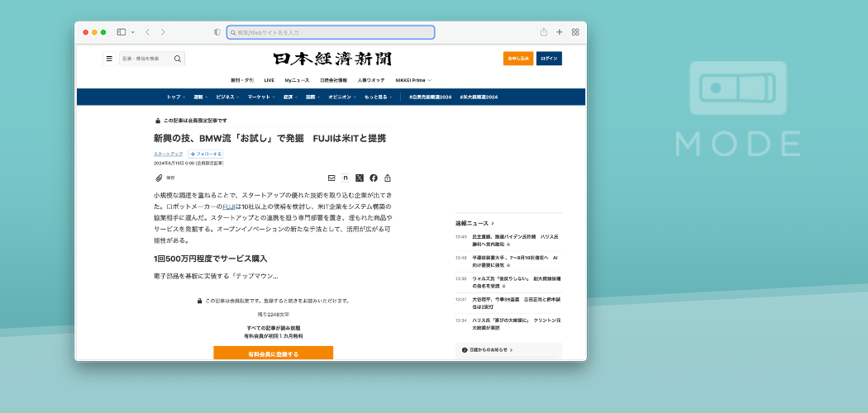This screenshot has height=413, width=868.
Task: Open Safari tab overview grid
Action: click(x=575, y=32)
